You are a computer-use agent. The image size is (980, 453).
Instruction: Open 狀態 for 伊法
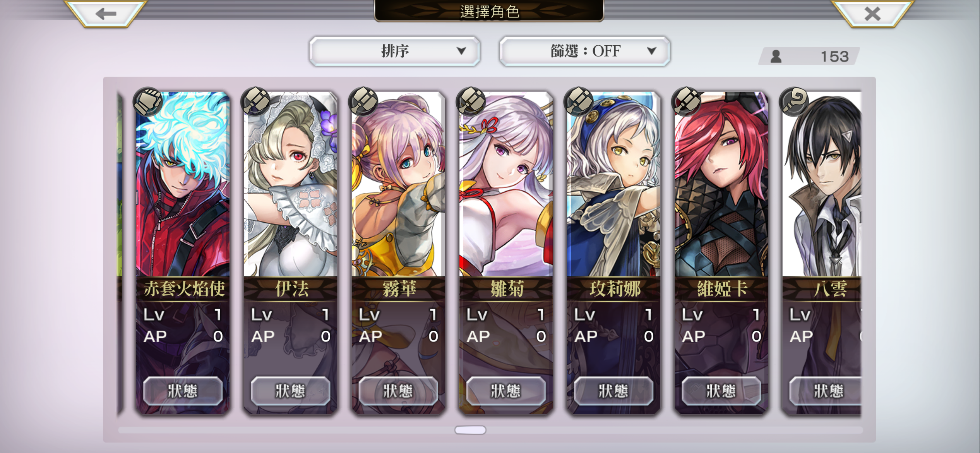[290, 391]
